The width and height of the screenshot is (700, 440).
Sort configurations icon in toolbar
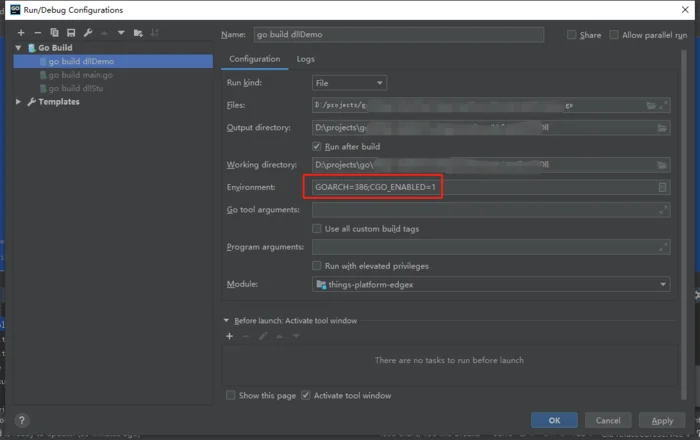click(154, 33)
